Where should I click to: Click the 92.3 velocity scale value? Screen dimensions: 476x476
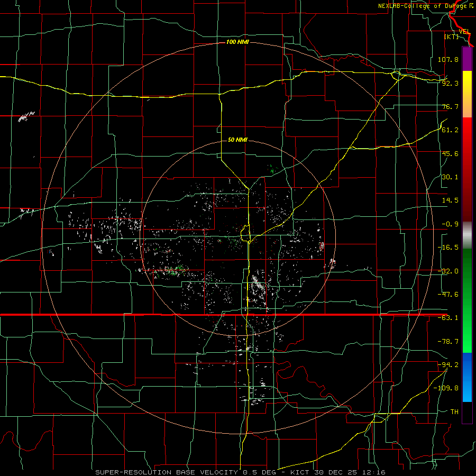pyautogui.click(x=450, y=83)
